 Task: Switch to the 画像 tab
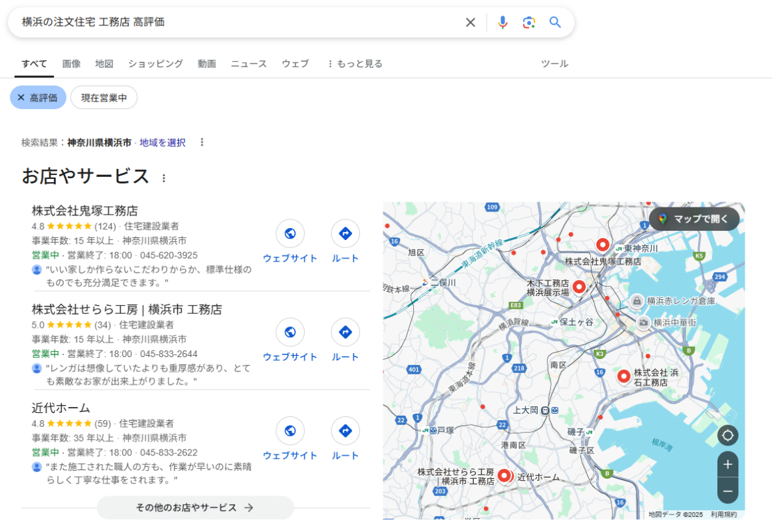(x=71, y=64)
